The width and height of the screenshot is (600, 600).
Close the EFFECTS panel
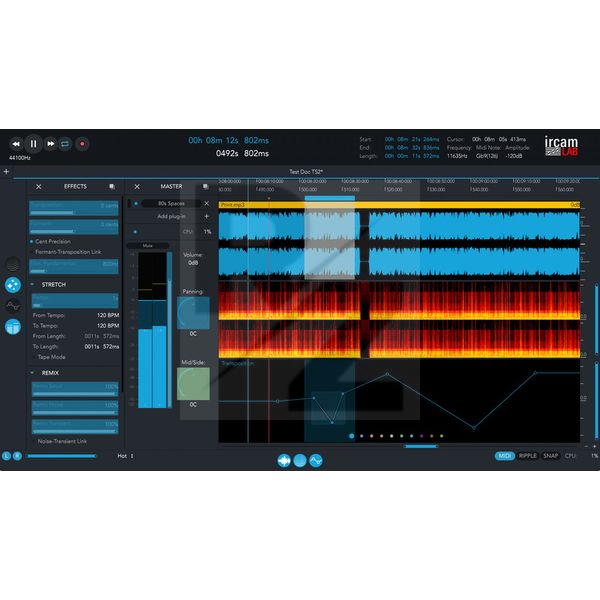click(x=39, y=186)
